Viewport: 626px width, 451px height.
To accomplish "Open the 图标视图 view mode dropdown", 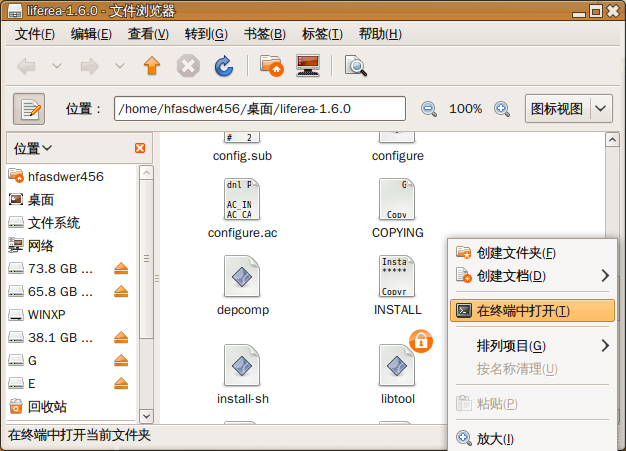I will tap(569, 109).
